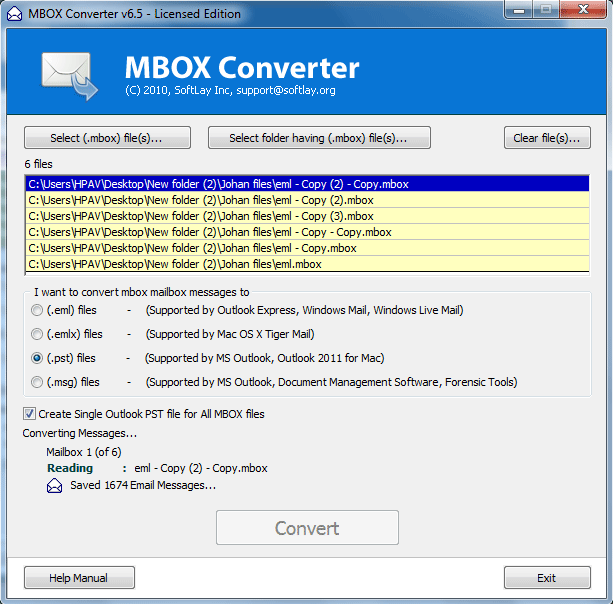The width and height of the screenshot is (613, 604).
Task: Select eml - Copy (3).mbox in the list
Action: 200,216
